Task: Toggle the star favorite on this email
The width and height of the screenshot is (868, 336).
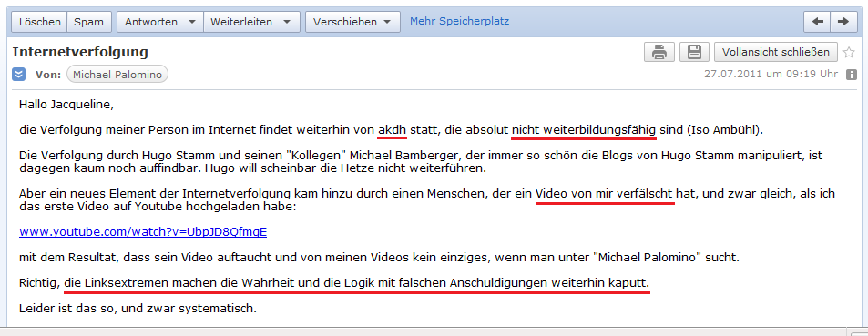Action: pyautogui.click(x=849, y=53)
